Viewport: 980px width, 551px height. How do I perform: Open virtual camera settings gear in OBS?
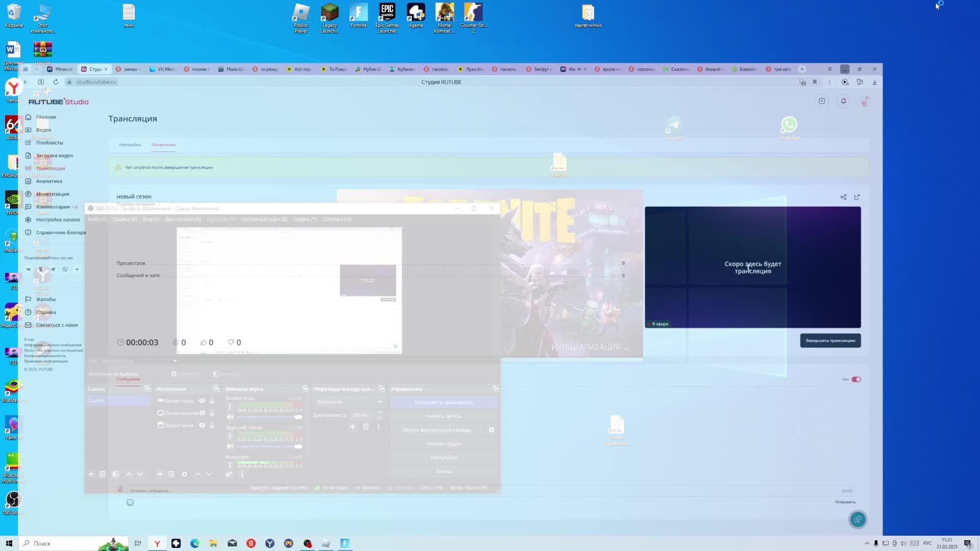(492, 430)
